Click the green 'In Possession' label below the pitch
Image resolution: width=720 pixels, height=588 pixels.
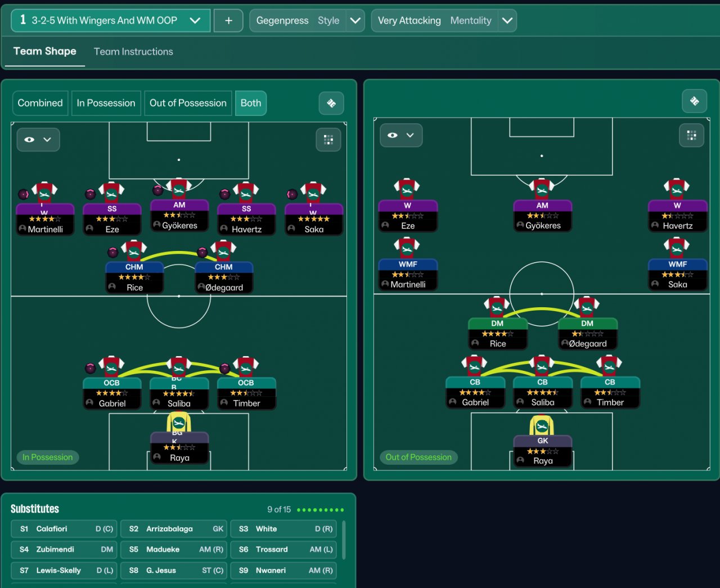click(x=48, y=457)
